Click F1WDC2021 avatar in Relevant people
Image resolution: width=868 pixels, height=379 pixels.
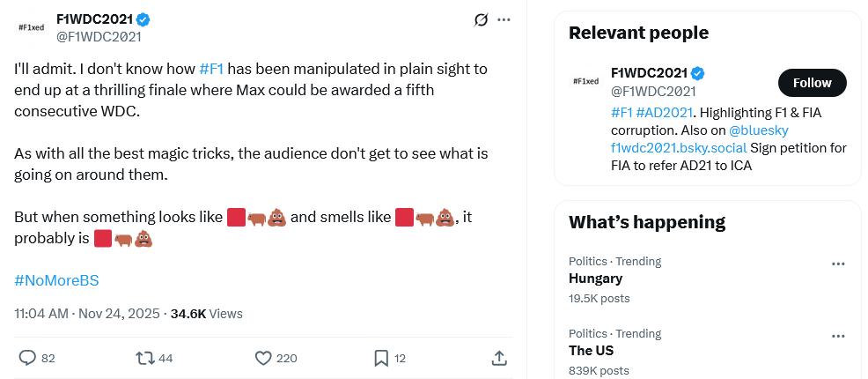point(586,81)
